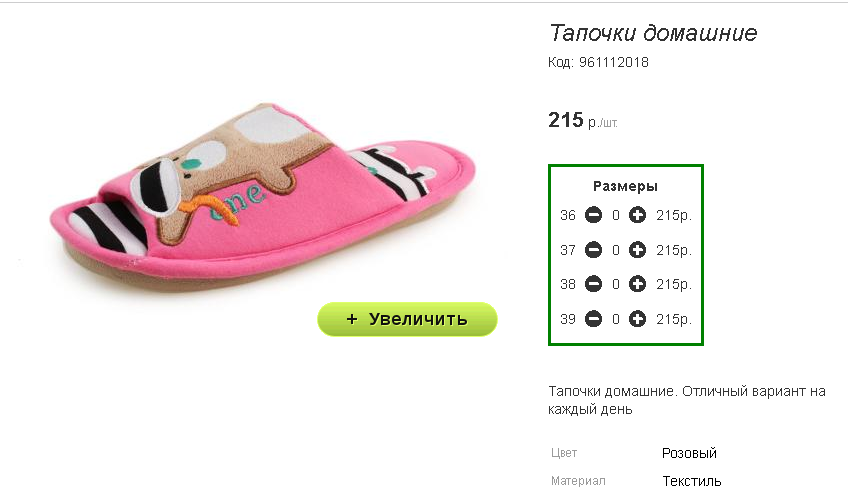
Task: Add one pair of size 38
Action: pyautogui.click(x=637, y=284)
